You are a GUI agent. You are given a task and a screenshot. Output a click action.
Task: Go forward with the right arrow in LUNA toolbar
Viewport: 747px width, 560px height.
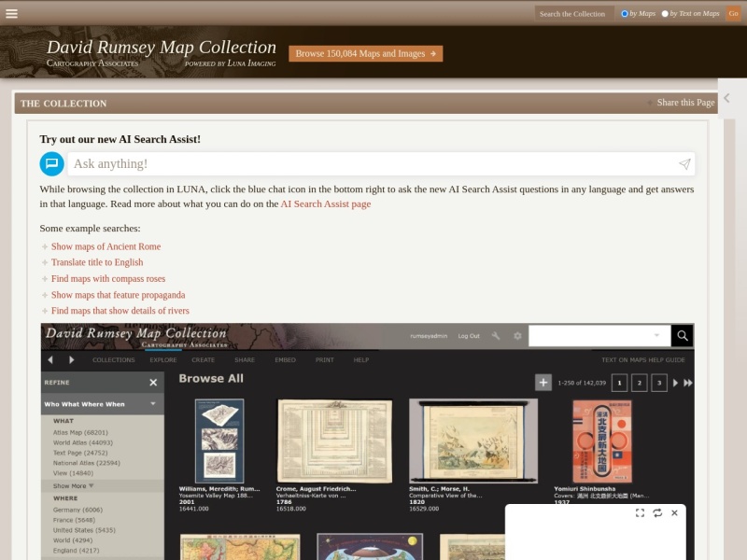[72, 359]
